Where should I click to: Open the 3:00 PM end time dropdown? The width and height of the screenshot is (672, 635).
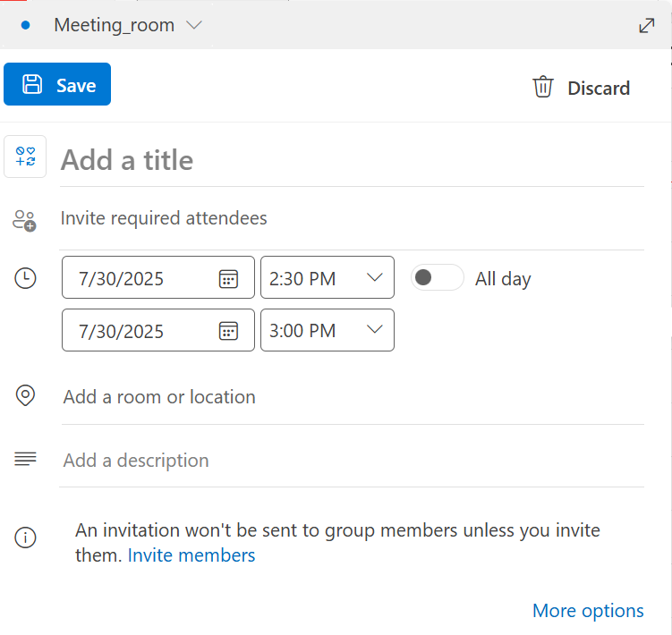[327, 330]
